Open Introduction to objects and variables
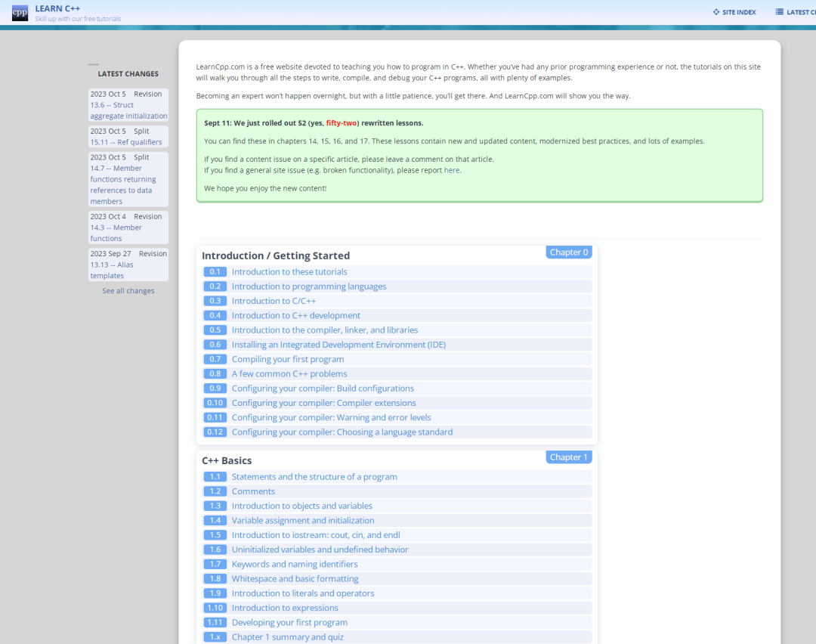The width and height of the screenshot is (816, 644). 301,506
